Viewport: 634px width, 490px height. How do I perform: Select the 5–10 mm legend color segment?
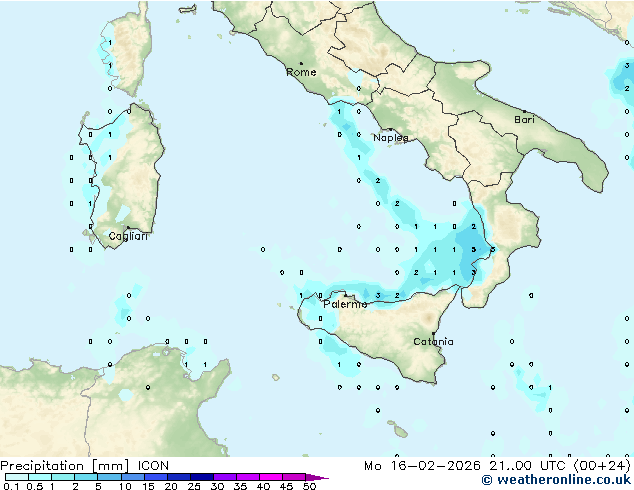click(110, 477)
